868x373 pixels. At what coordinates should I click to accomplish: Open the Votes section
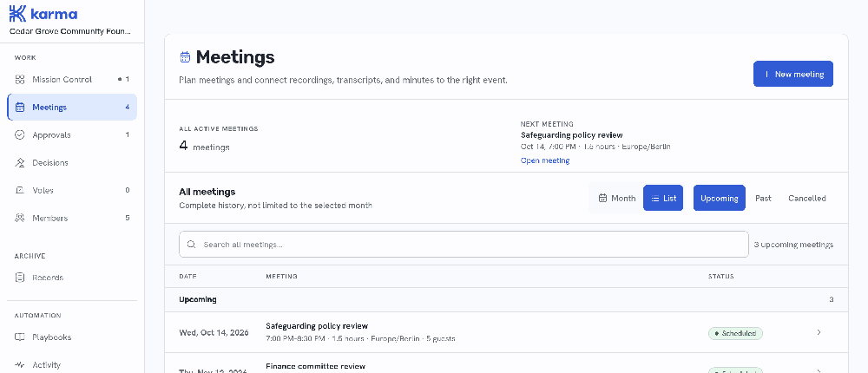[72, 190]
